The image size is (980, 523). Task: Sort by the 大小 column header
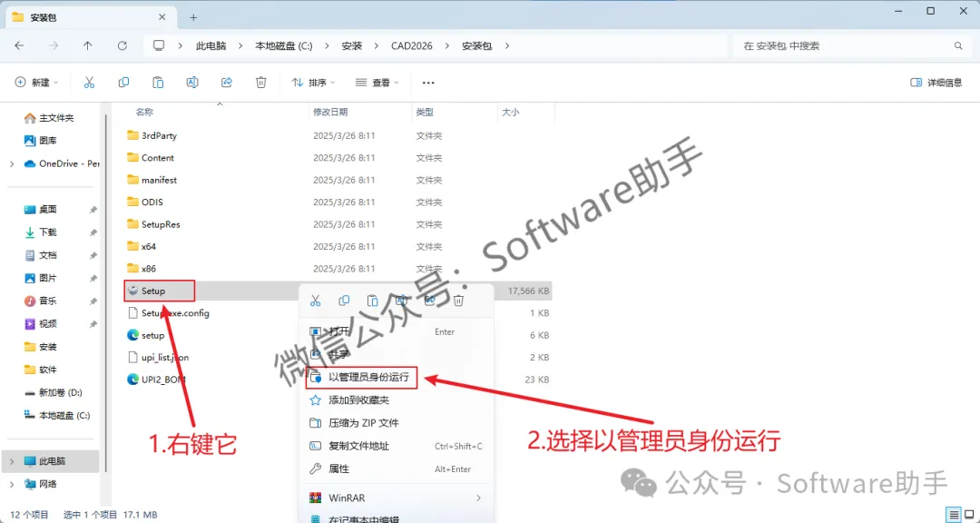pos(510,112)
